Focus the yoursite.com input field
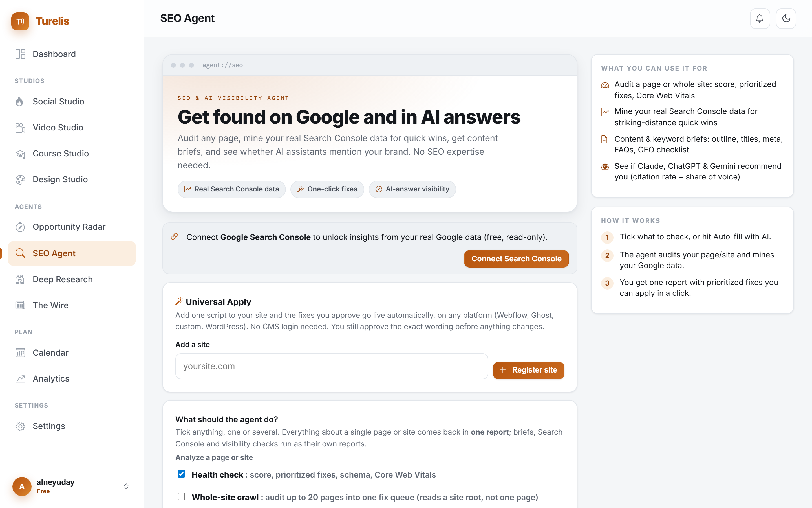The image size is (812, 508). pos(332,366)
